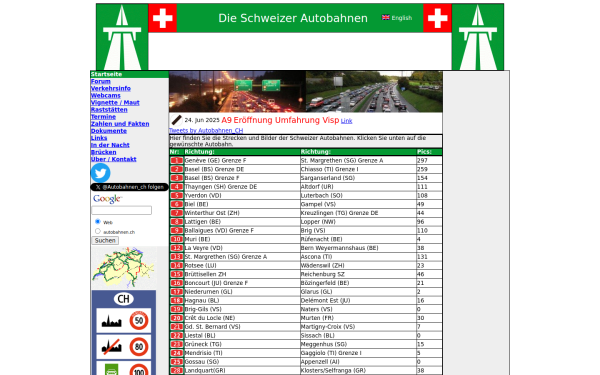Viewport: 600px width, 375px height.
Task: Click the left motorway sign logo
Action: pyautogui.click(x=122, y=37)
